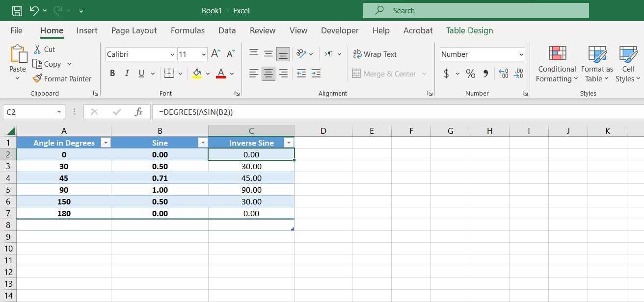Screen dimensions: 644x302
Task: Apply Accounting dollar format
Action: (x=446, y=74)
